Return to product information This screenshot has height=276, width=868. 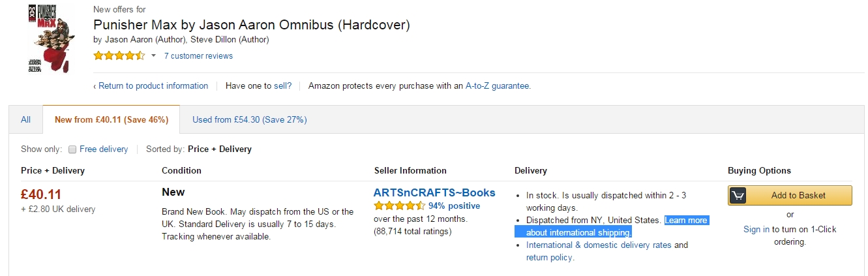[151, 85]
